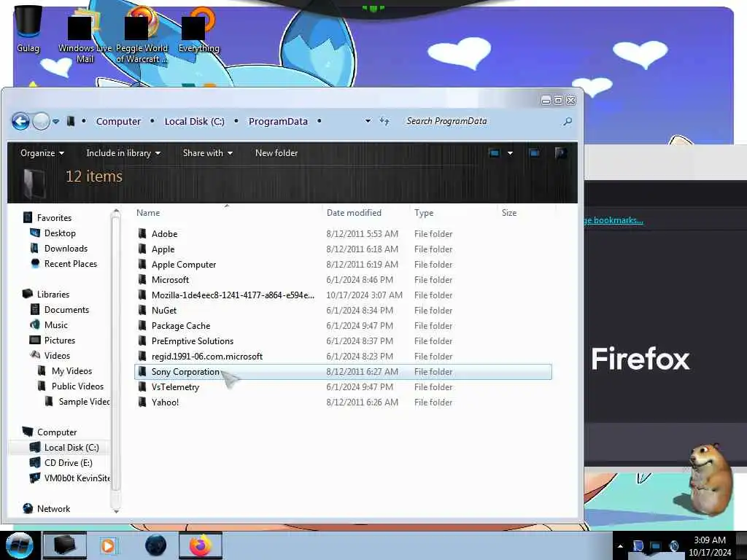The width and height of the screenshot is (747, 560).
Task: Open media player icon on taskbar
Action: point(108,545)
